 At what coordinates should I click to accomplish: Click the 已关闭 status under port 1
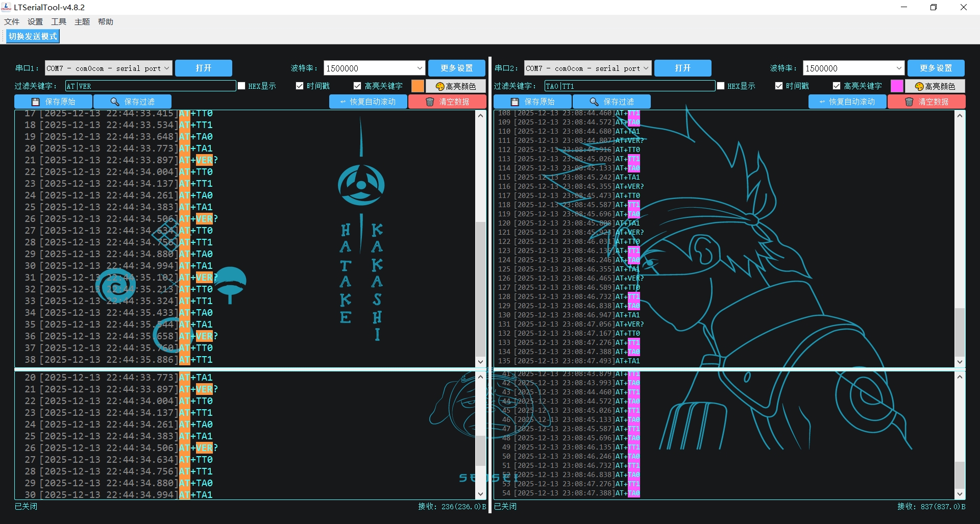click(x=26, y=507)
